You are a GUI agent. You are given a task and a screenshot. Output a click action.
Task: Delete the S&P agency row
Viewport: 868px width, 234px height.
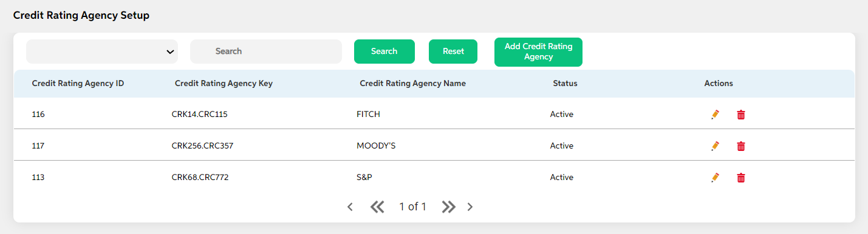click(x=741, y=178)
